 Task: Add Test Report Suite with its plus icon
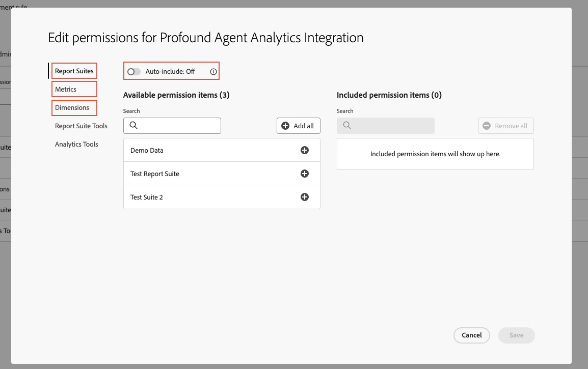pyautogui.click(x=305, y=174)
